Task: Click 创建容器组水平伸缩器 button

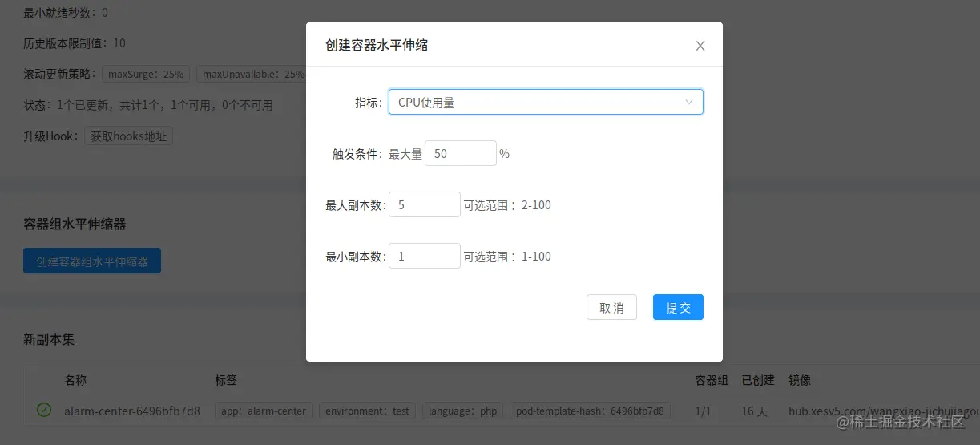Action: (92, 261)
